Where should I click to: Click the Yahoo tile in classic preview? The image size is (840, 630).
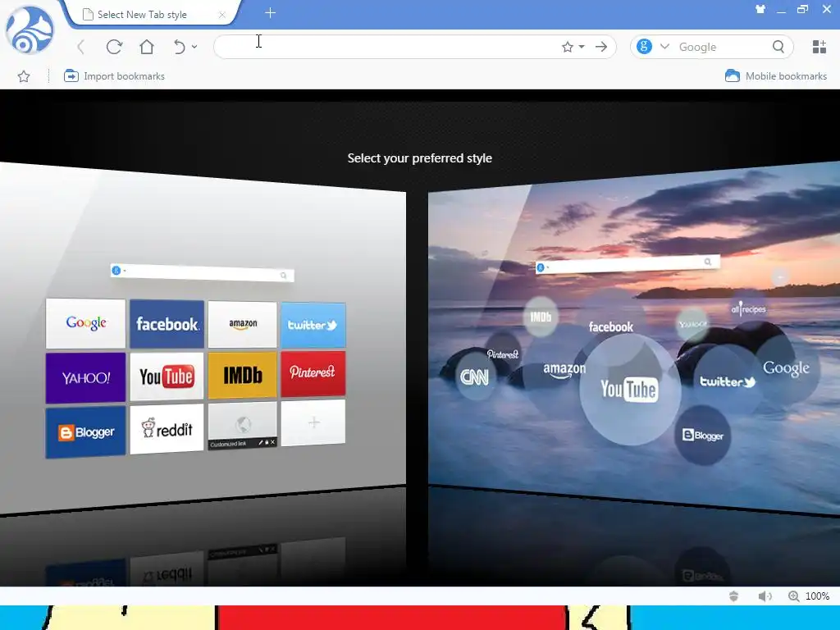(85, 377)
